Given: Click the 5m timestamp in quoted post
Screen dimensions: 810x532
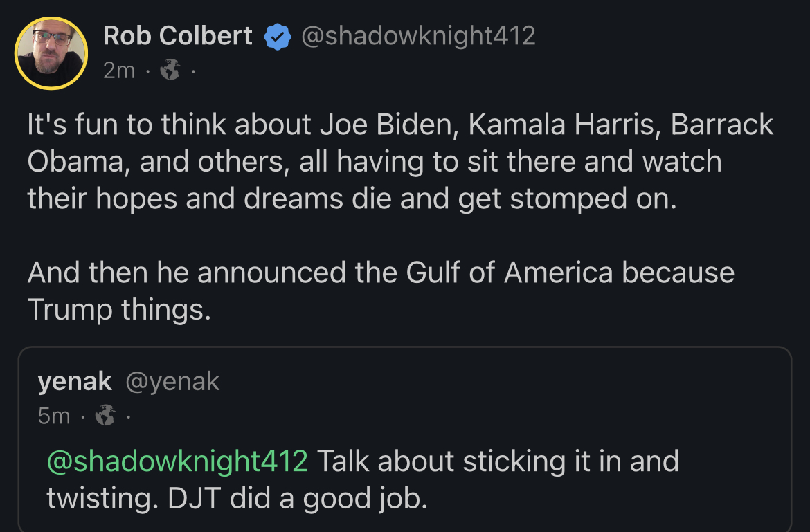Looking at the screenshot, I should (54, 416).
